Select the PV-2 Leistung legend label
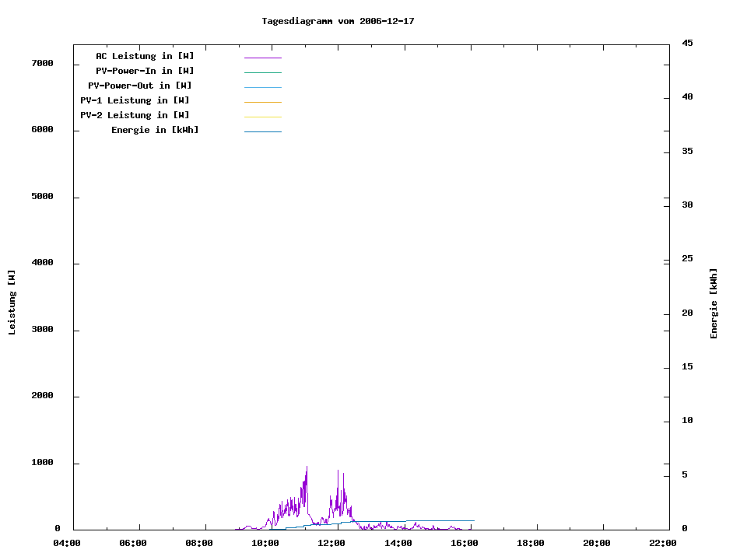 click(135, 115)
